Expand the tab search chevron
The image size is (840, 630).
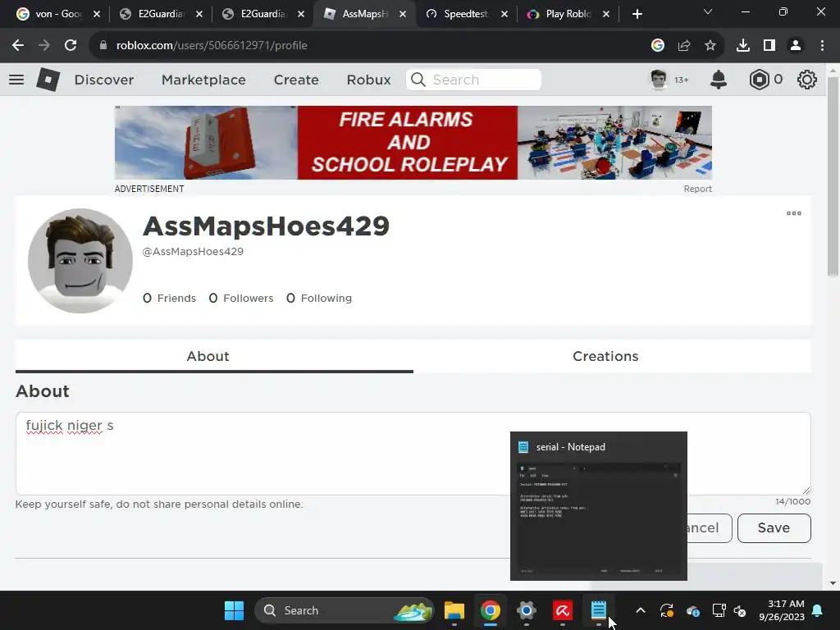point(708,11)
